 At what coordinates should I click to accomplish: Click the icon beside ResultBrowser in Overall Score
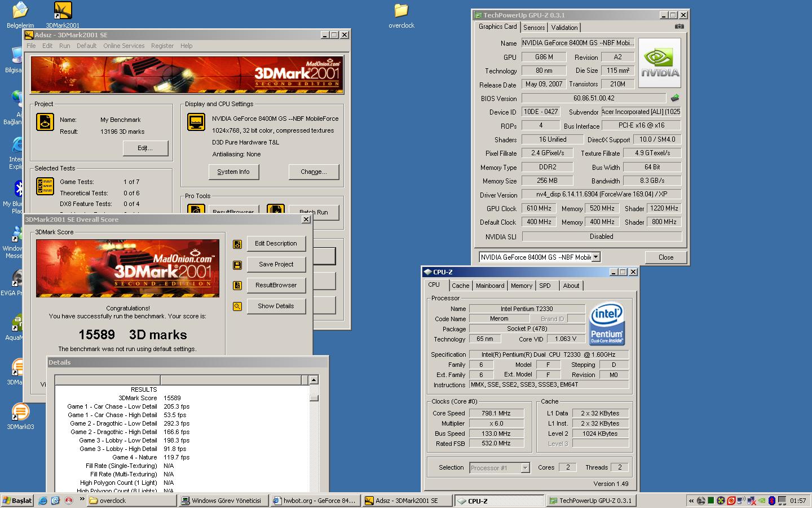pyautogui.click(x=237, y=286)
